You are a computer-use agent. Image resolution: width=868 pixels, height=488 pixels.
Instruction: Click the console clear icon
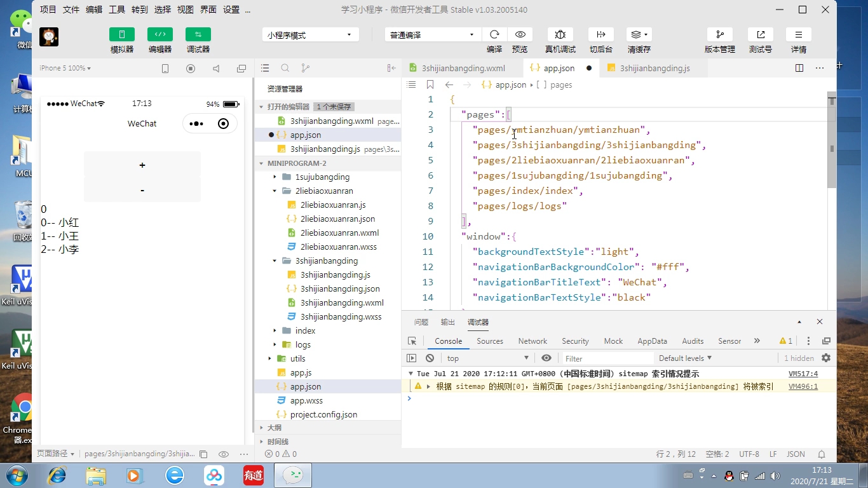tap(430, 358)
